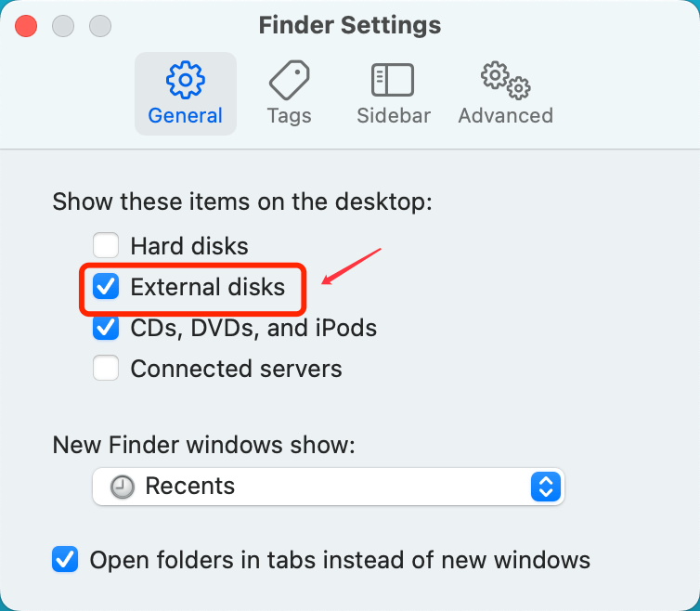The height and width of the screenshot is (611, 700).
Task: Open the Advanced tab label
Action: 505,116
